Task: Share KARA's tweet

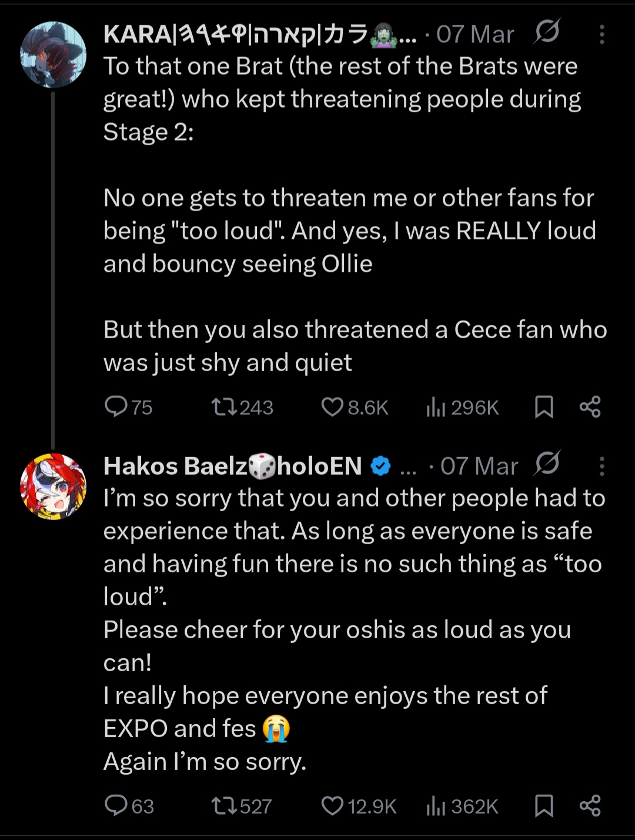Action: tap(590, 406)
